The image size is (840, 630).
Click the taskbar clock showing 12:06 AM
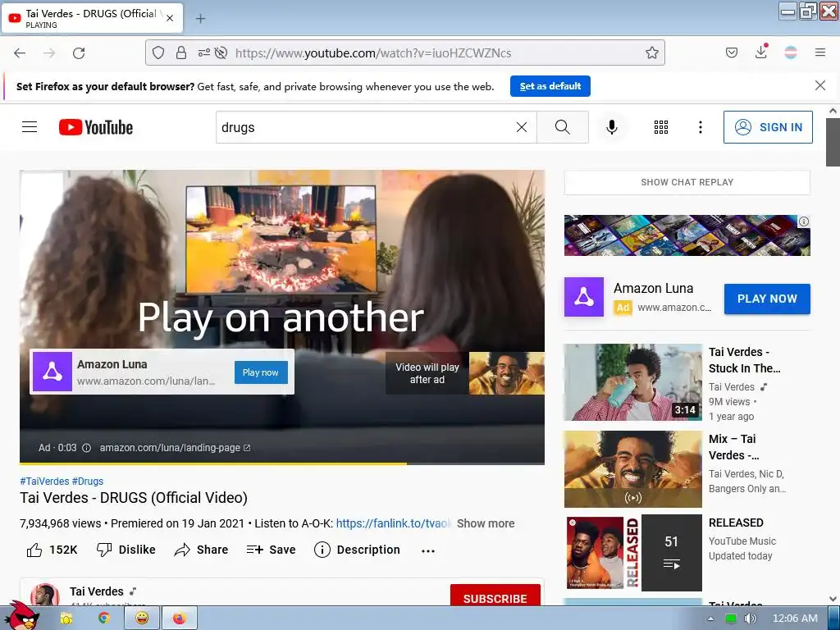(x=795, y=619)
